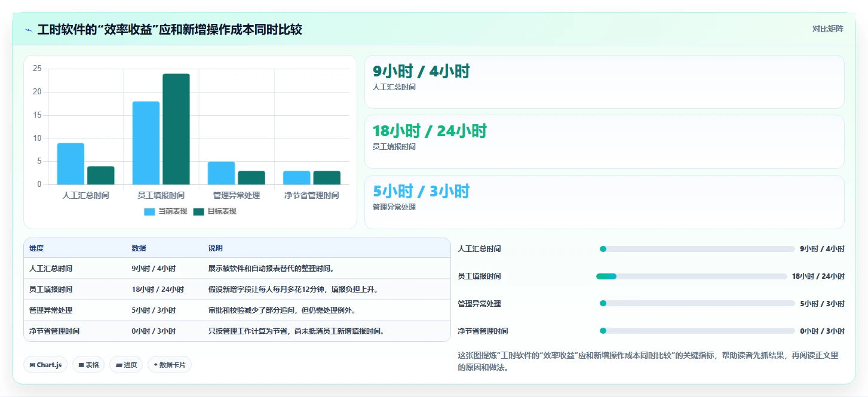
Task: Click the lightning icon beside the title
Action: (28, 30)
